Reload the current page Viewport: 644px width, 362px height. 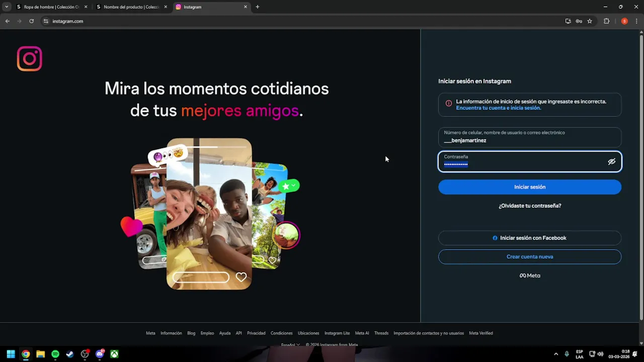31,21
